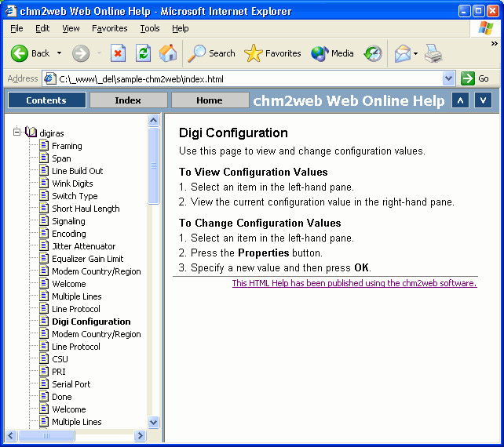Click the tree pane scroll down arrow
This screenshot has height=447, width=504.
[x=154, y=422]
